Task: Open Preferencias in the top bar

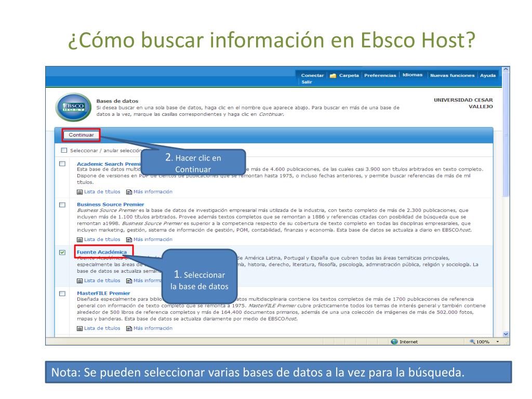Action: (x=380, y=75)
